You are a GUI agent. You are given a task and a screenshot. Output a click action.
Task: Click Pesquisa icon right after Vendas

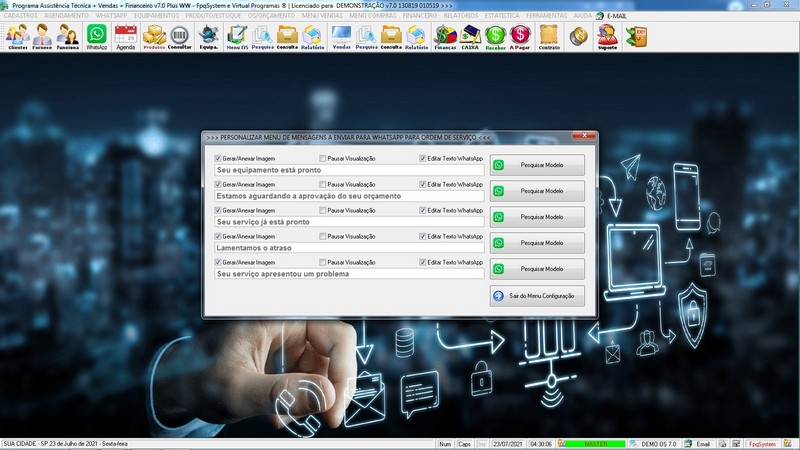366,37
